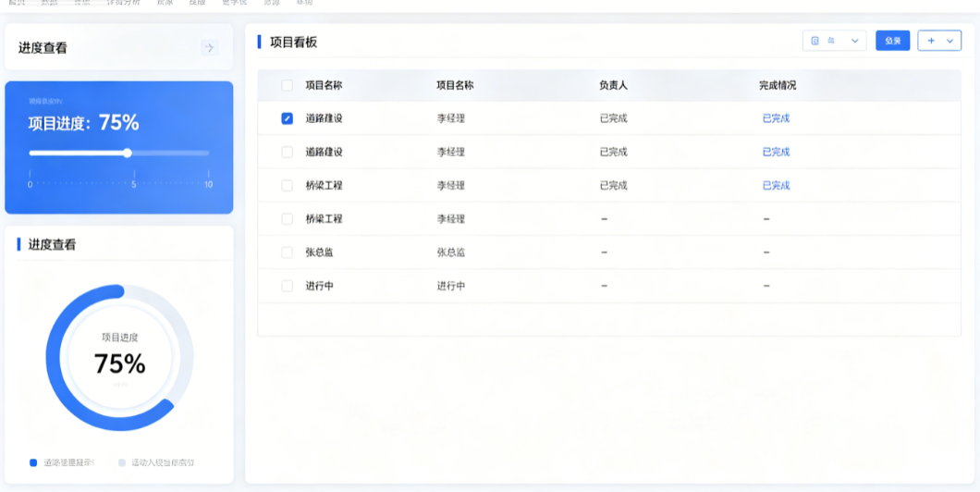Open the 已完成 link in the 桥梁工程 row
The width and height of the screenshot is (980, 492).
776,186
